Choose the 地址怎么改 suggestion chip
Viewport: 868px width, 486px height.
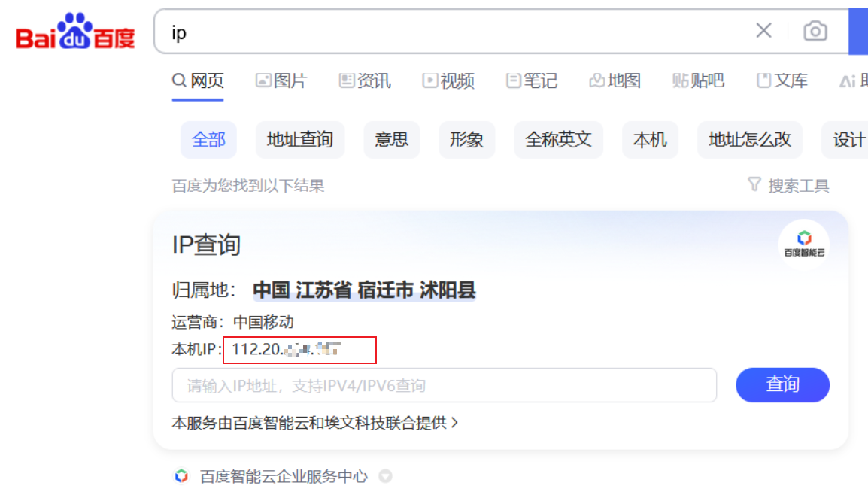pyautogui.click(x=750, y=140)
